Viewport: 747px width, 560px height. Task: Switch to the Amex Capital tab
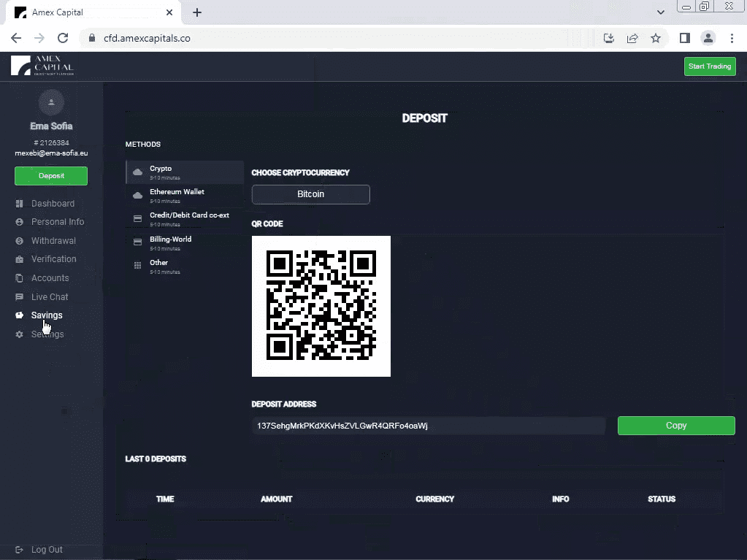coord(93,13)
